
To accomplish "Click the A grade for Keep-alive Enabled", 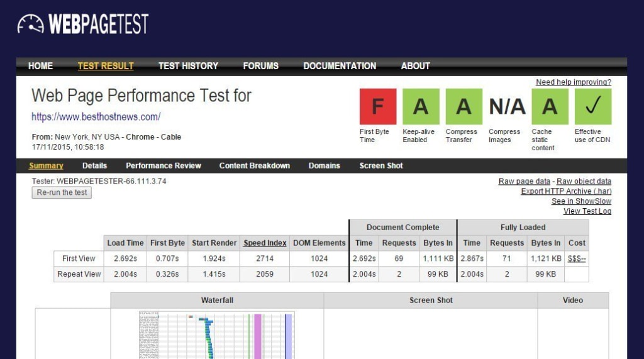I will click(x=421, y=106).
